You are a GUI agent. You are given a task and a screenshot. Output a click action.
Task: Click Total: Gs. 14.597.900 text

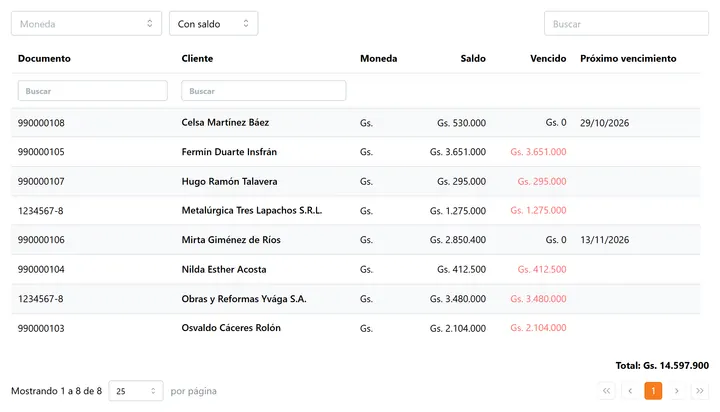662,366
